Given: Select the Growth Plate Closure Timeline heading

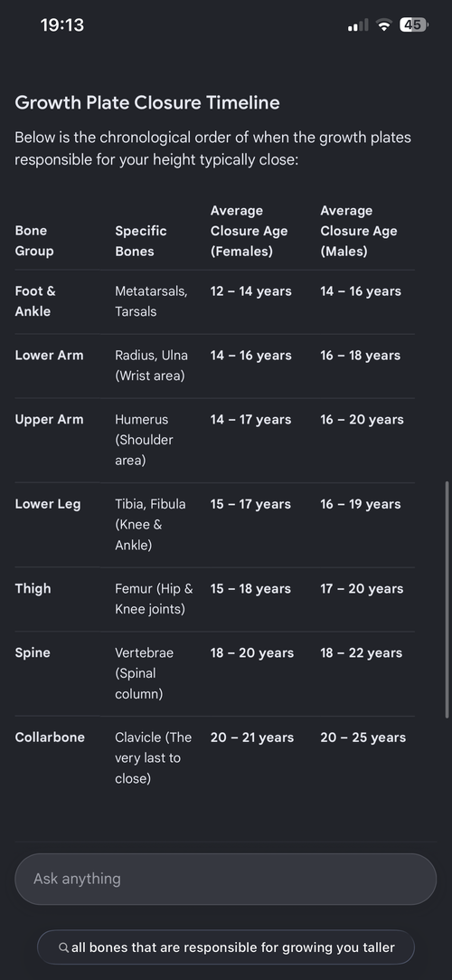Looking at the screenshot, I should coord(147,102).
